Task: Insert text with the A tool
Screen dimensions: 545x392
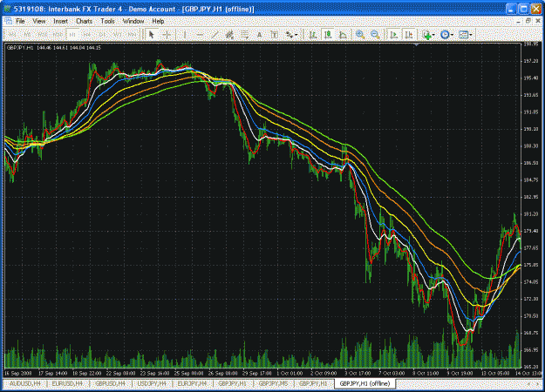Action: pyautogui.click(x=259, y=35)
